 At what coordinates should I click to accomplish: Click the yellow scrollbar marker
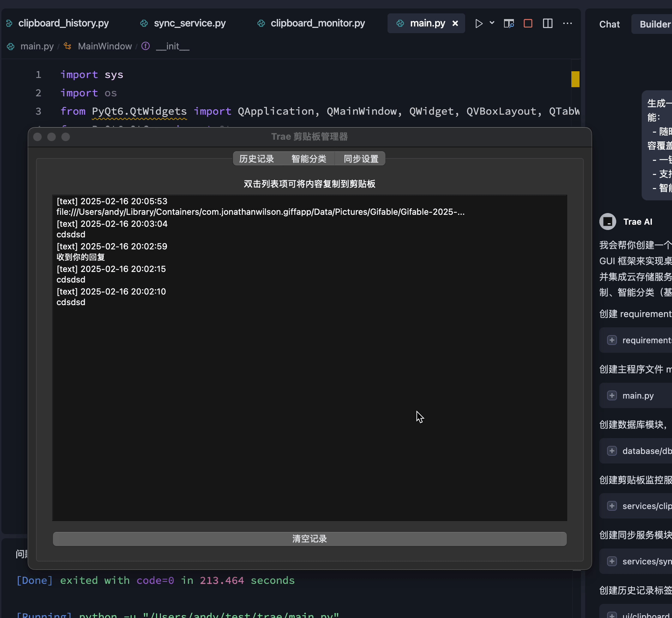click(x=575, y=79)
